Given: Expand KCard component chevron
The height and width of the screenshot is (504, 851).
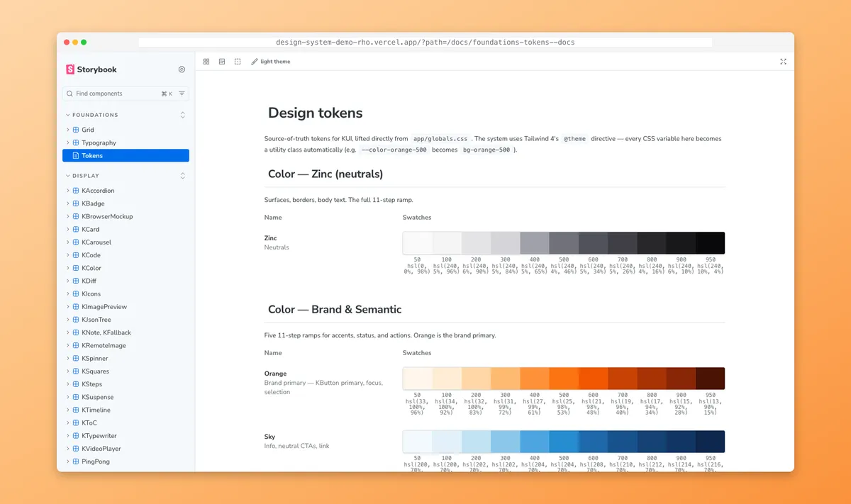Looking at the screenshot, I should (68, 229).
